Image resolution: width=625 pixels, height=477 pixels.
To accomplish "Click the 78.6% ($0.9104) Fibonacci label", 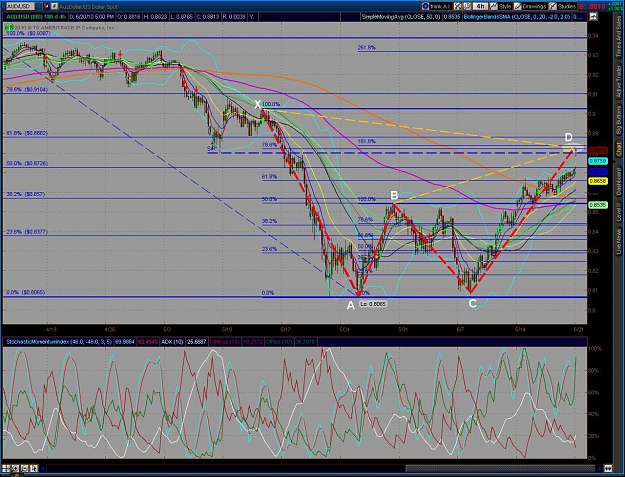I will (27, 90).
